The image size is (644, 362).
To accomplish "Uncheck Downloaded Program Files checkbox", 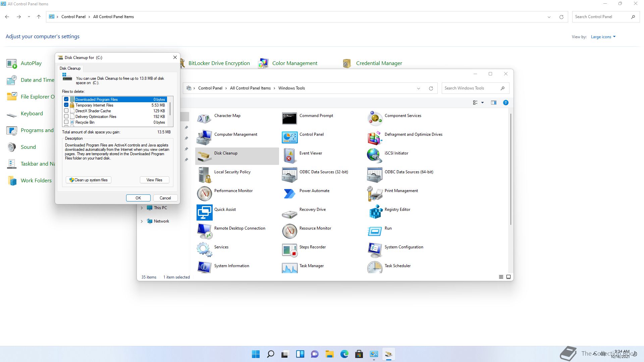I will coord(66,99).
